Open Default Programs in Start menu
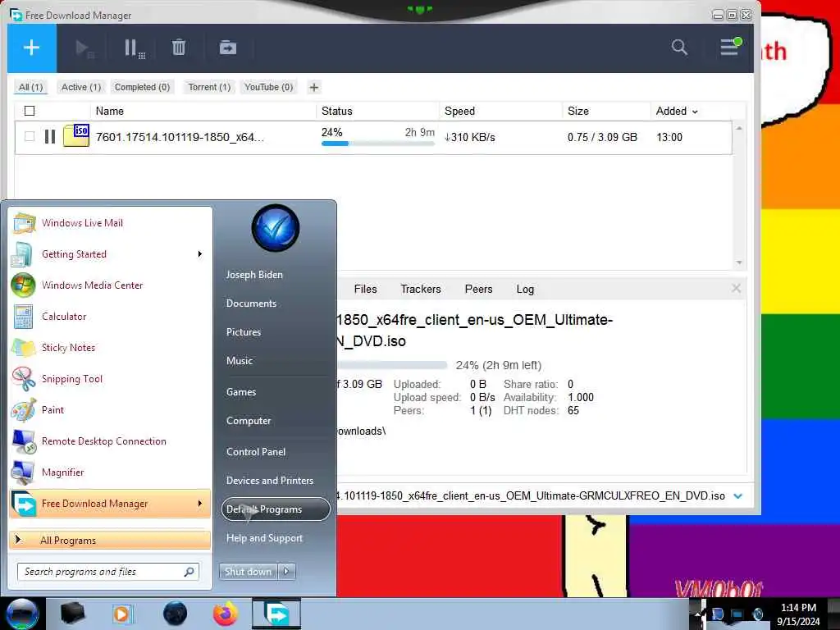 pyautogui.click(x=276, y=509)
